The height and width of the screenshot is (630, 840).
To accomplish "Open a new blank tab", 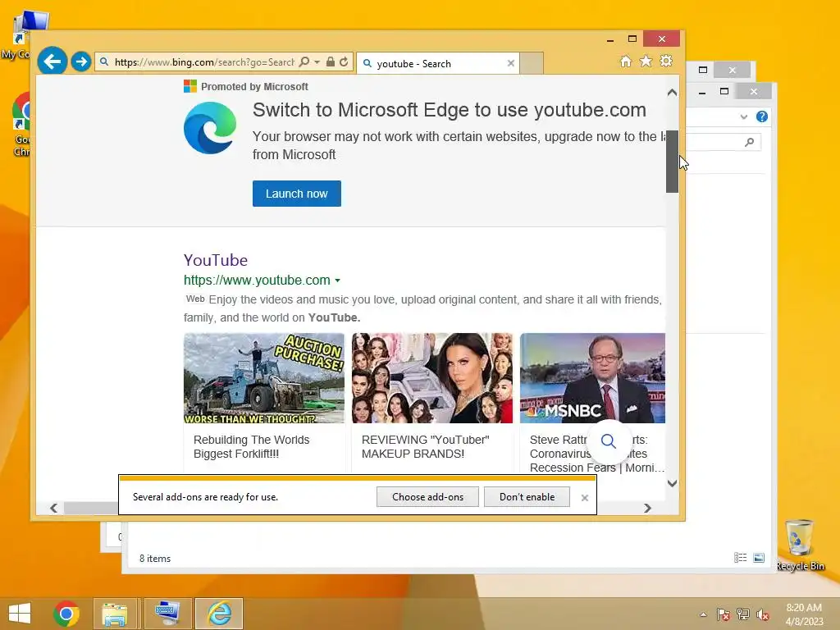I will click(x=532, y=63).
